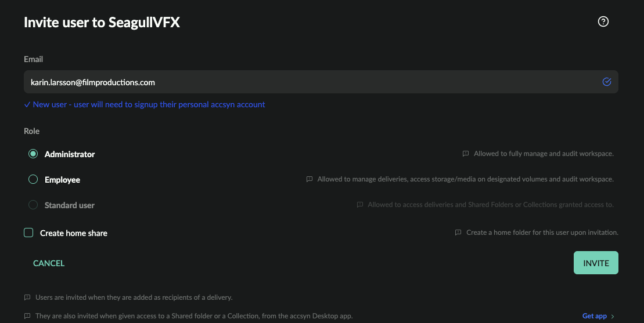Click the Create home share label
Viewport: 644px width, 323px height.
click(74, 233)
